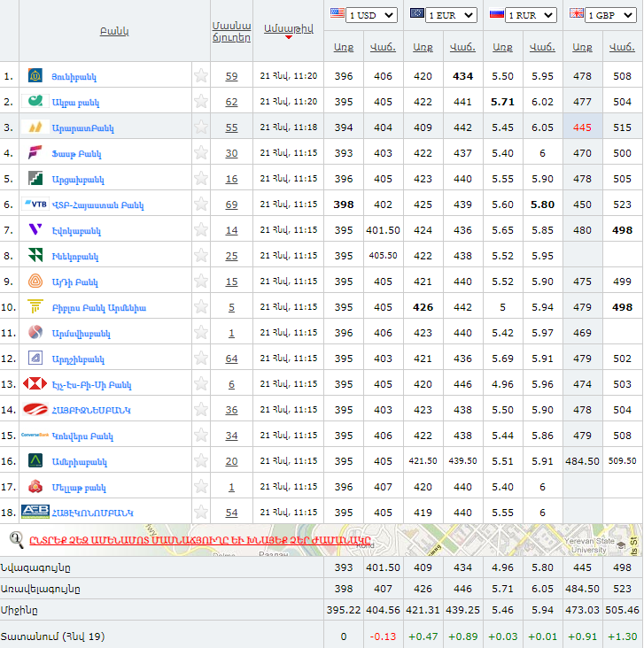Click the ID Bank orange logo in row 9
The width and height of the screenshot is (644, 648).
tap(35, 281)
